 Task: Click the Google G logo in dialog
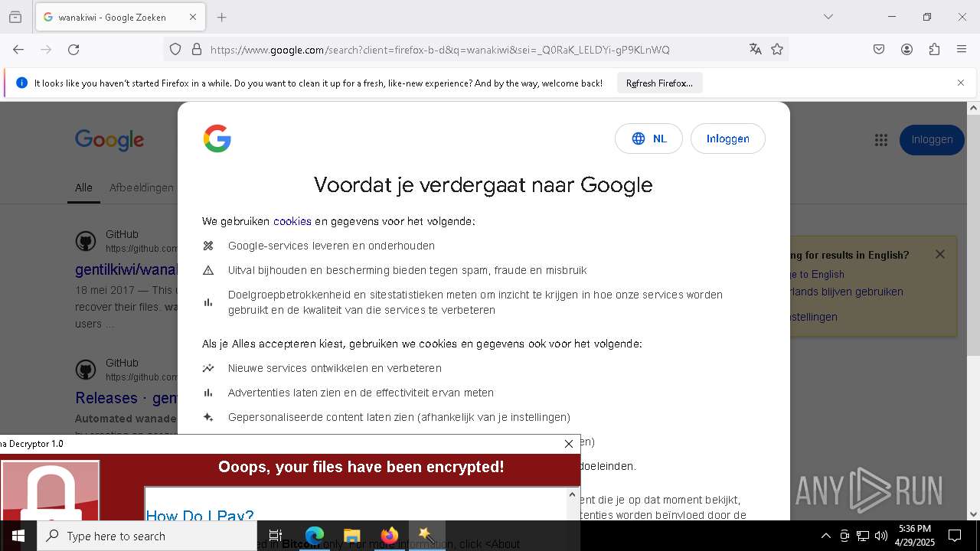(217, 139)
